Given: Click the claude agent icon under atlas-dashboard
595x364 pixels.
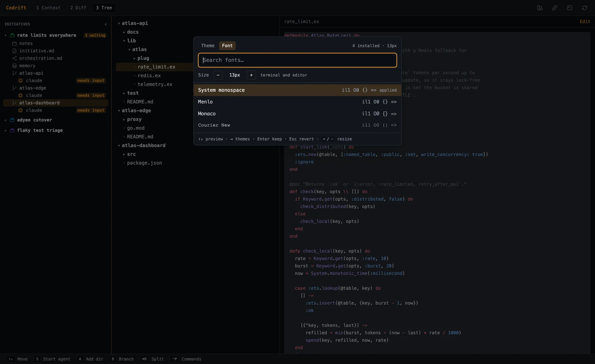Looking at the screenshot, I should point(21,110).
